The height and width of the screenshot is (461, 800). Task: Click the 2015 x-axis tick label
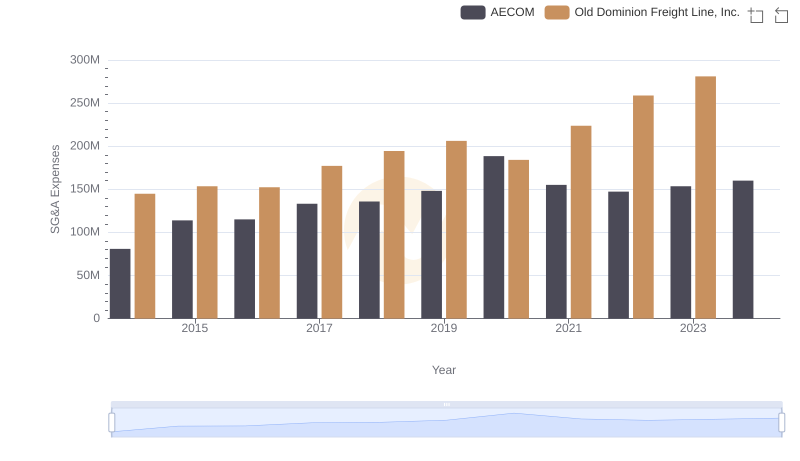tap(195, 328)
